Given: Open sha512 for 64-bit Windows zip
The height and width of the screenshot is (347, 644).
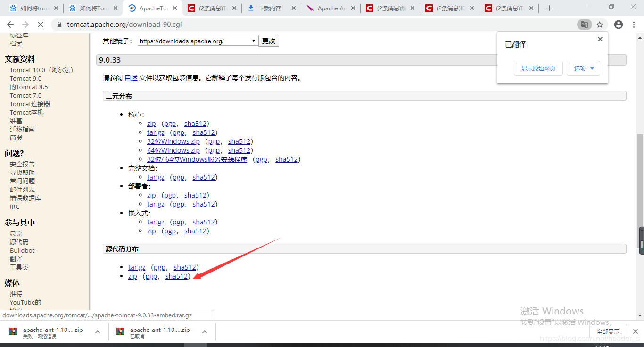Looking at the screenshot, I should pyautogui.click(x=239, y=150).
